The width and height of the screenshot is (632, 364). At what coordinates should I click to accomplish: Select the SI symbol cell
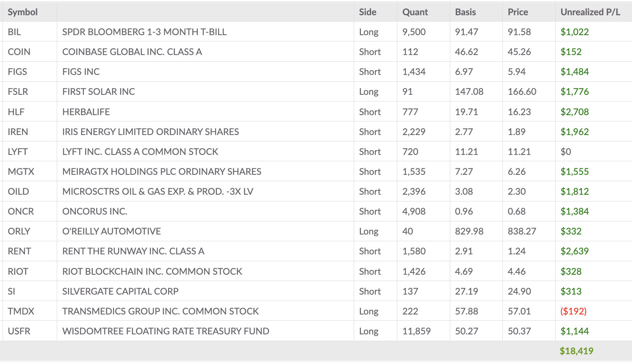11,291
